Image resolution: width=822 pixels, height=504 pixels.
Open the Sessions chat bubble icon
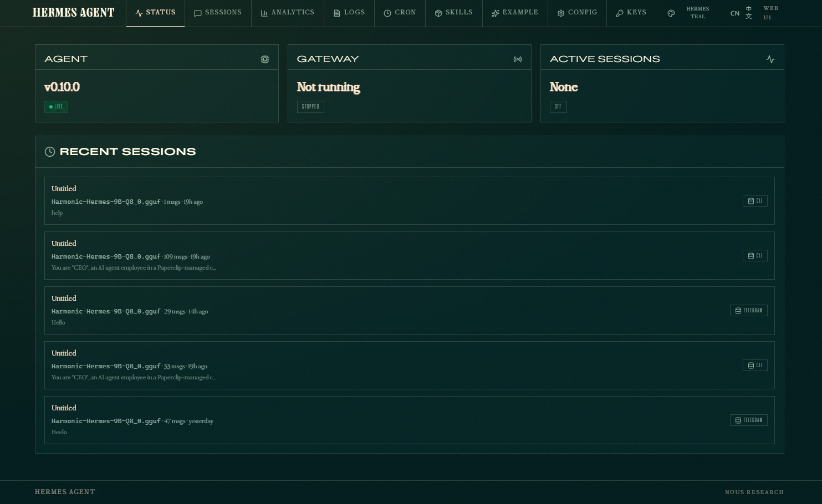coord(198,13)
